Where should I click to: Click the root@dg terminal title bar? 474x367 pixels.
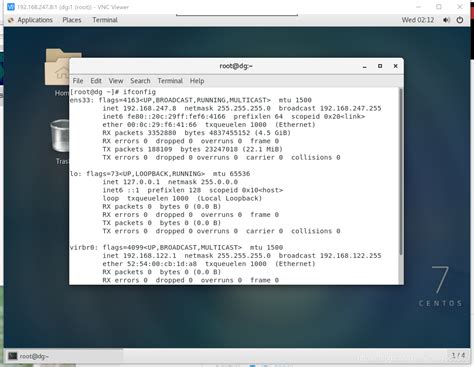[236, 66]
